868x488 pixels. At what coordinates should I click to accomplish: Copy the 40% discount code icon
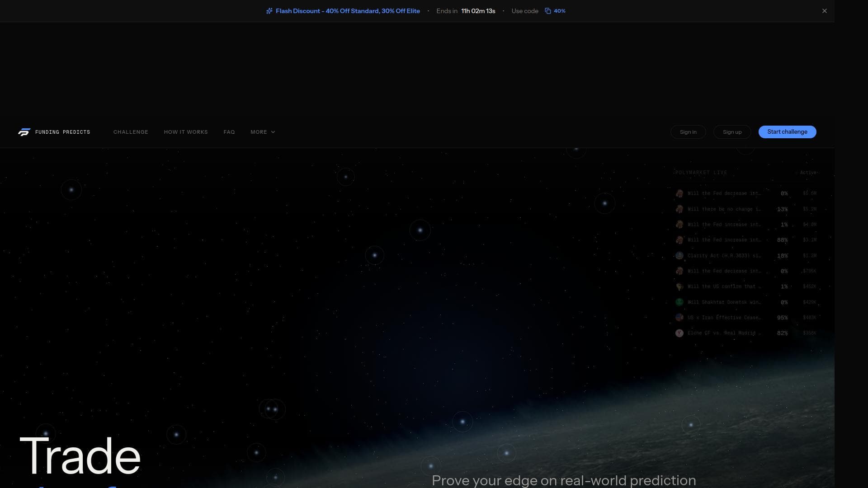point(548,11)
